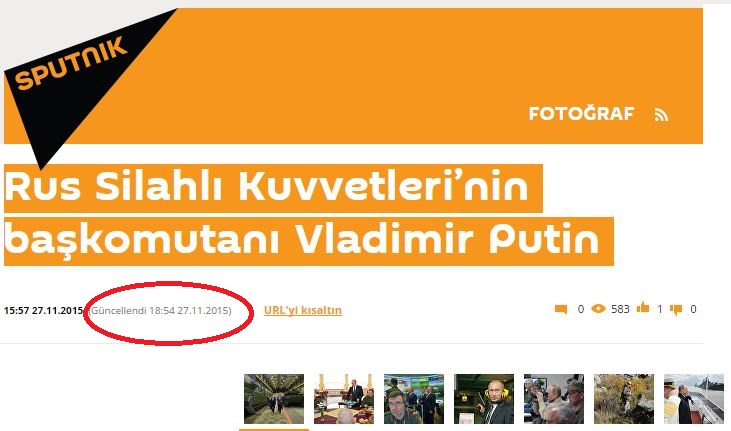Viewport: 731px width, 431px height.
Task: Select the fourth thumbnail with yellow ear protection
Action: (484, 398)
